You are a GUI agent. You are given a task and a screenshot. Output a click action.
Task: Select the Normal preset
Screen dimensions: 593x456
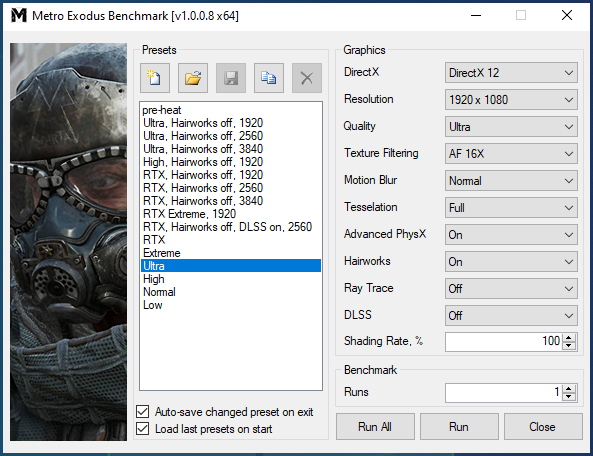pyautogui.click(x=231, y=292)
